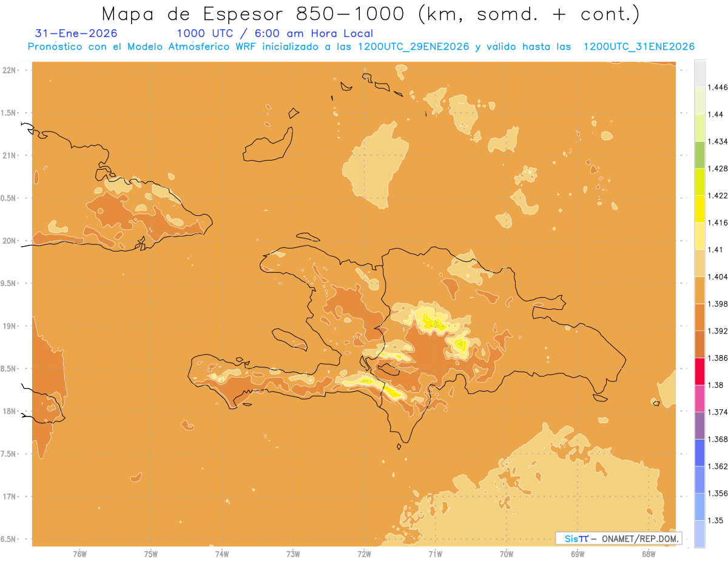Viewport: 728px width, 562px height.
Task: Click the '1.446' legend value
Action: click(717, 87)
